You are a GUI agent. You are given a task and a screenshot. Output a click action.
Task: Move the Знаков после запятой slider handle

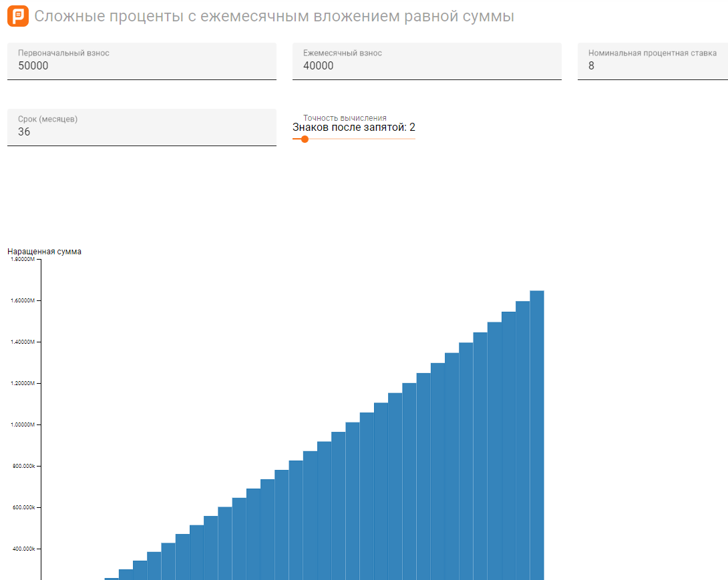tap(305, 139)
